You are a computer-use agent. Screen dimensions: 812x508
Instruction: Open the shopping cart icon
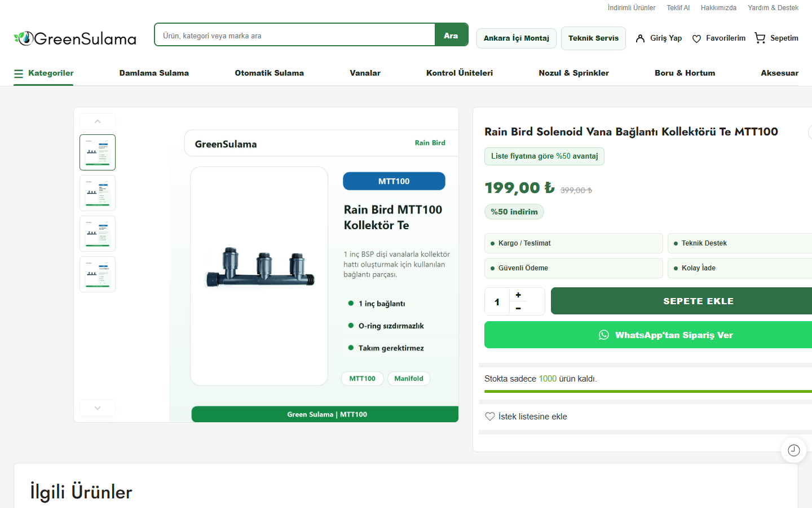tap(760, 38)
